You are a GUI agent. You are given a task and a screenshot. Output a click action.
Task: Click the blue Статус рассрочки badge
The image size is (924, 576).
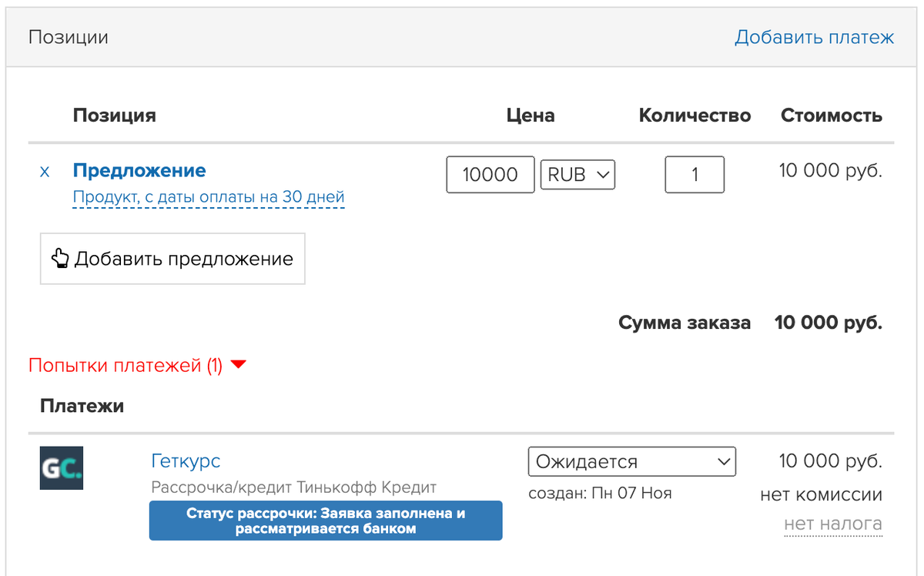(326, 521)
